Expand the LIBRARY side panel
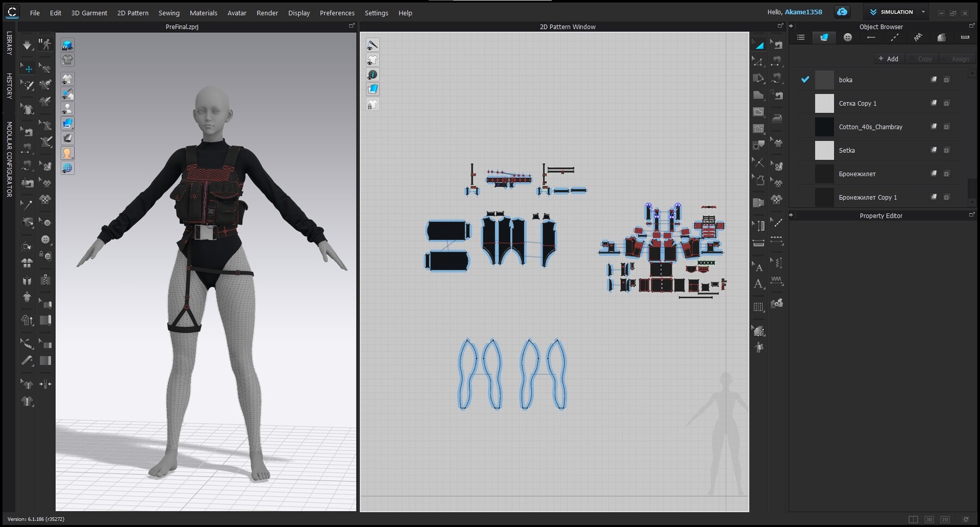 click(9, 43)
